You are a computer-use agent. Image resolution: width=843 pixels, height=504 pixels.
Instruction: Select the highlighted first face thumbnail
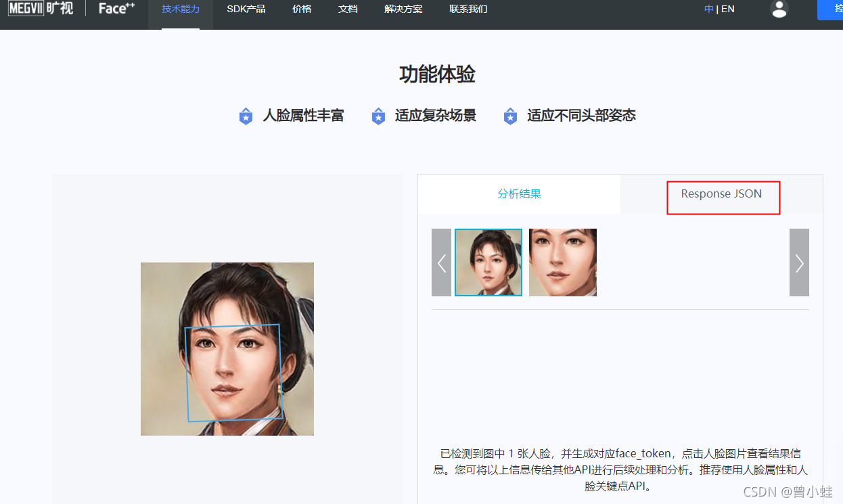pyautogui.click(x=488, y=262)
